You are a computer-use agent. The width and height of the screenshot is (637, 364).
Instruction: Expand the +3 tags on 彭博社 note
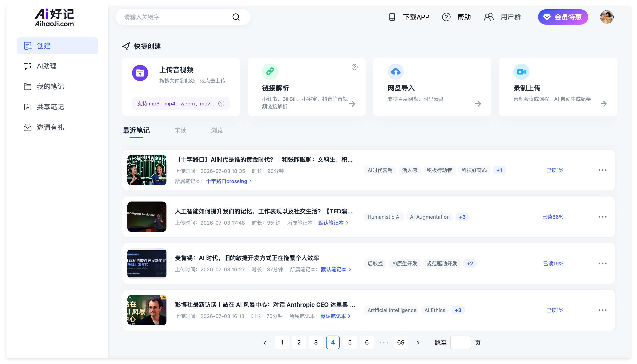point(458,310)
